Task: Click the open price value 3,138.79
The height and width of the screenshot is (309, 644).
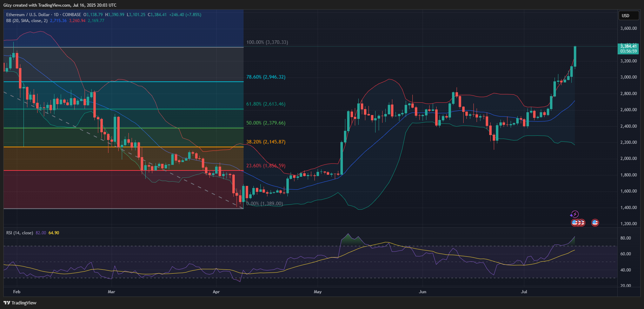Action: (95, 15)
